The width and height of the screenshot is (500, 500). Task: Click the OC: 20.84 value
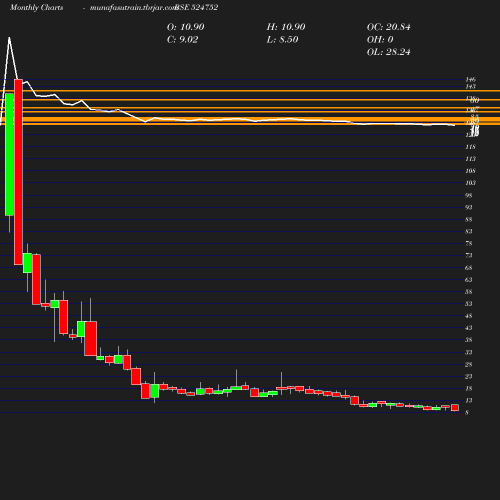pos(388,27)
